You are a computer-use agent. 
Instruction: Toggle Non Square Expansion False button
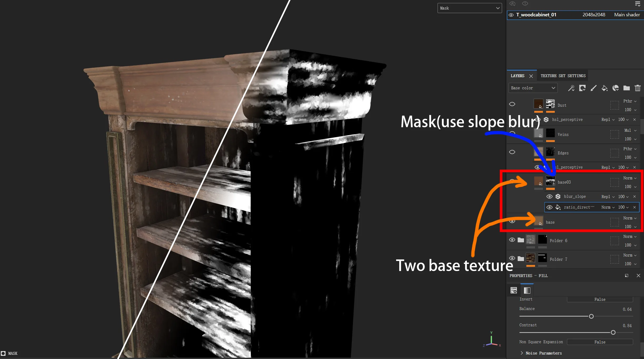tap(600, 342)
